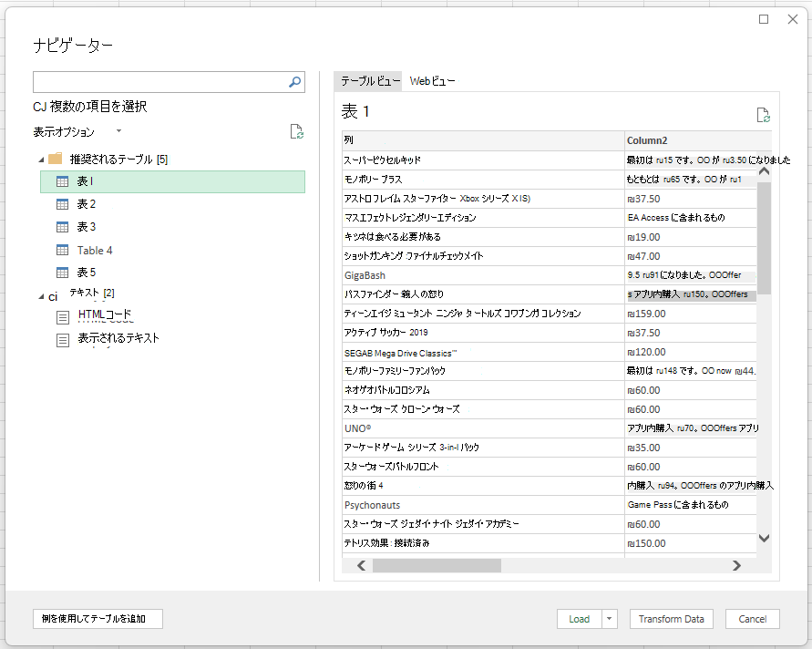Viewport: 812px width, 649px height.
Task: Click the ₪35.00 price cell
Action: [691, 448]
